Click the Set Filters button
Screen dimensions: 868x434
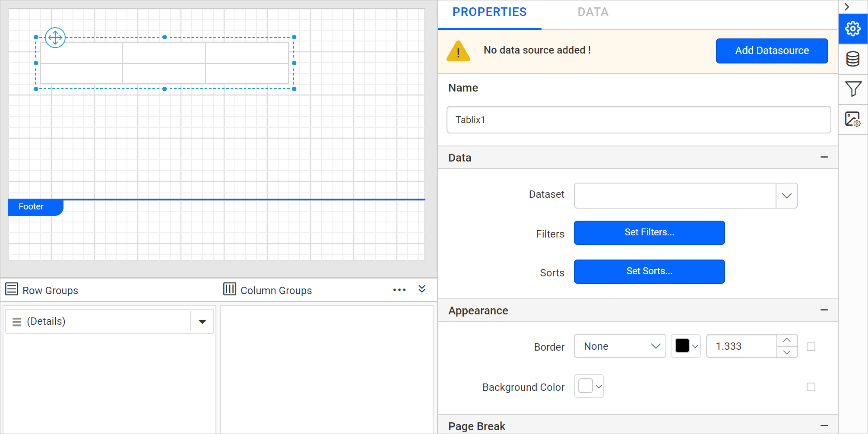(x=649, y=233)
